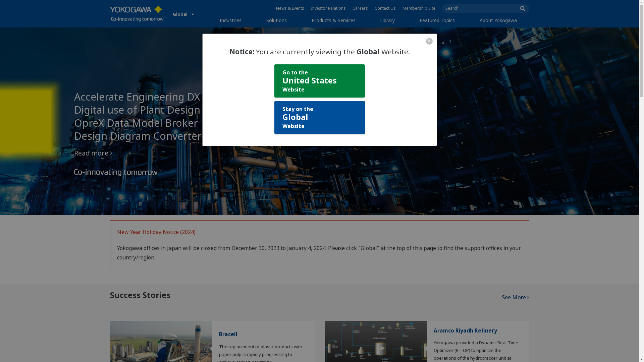Go to previous hero carousel slide
Image resolution: width=644 pixels, height=362 pixels.
click(x=293, y=204)
